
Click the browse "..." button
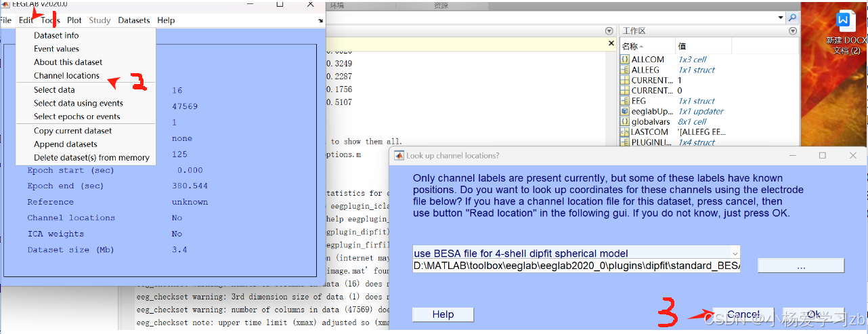click(x=801, y=266)
